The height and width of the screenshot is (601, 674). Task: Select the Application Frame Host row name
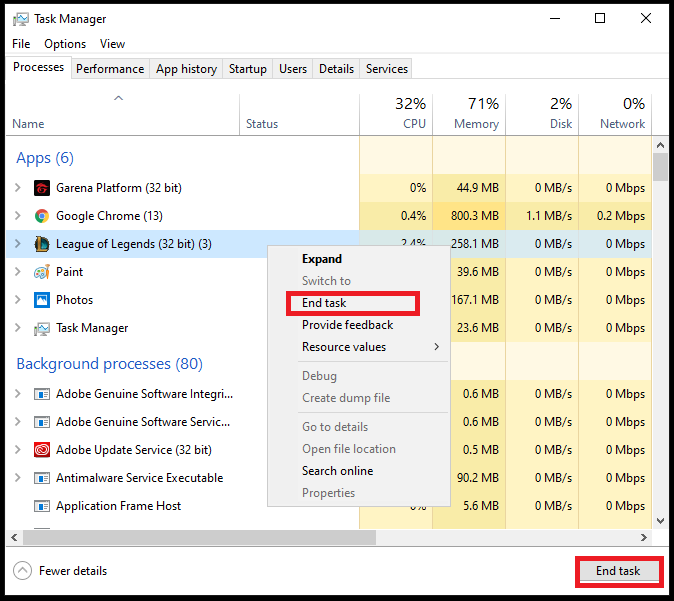119,506
